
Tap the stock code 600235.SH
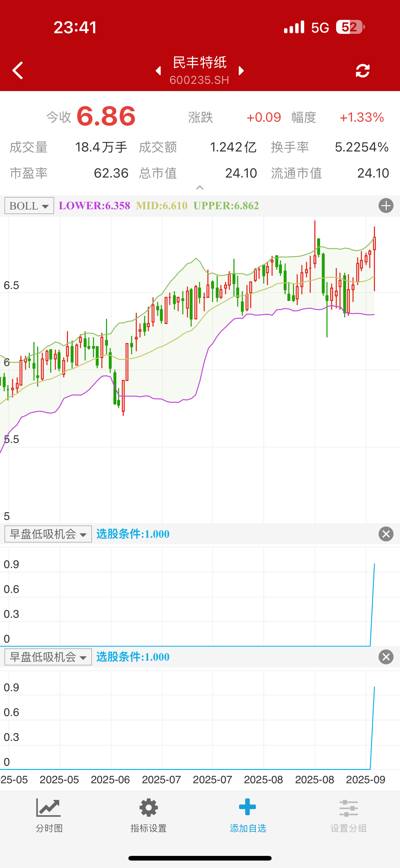199,80
